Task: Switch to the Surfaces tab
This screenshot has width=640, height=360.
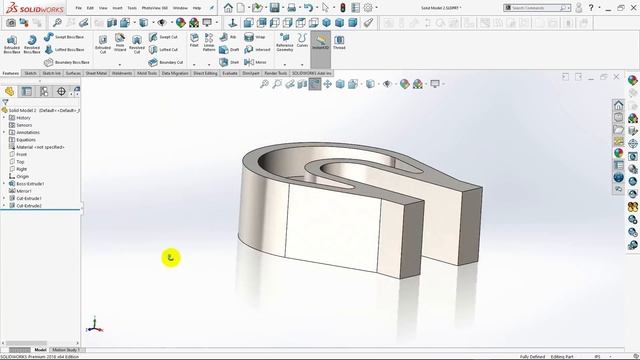Action: [73, 73]
